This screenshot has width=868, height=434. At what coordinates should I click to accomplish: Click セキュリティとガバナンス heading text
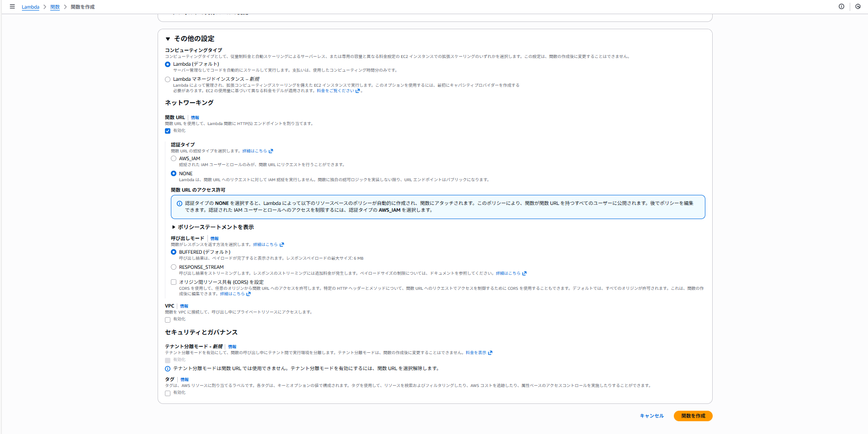tap(201, 332)
